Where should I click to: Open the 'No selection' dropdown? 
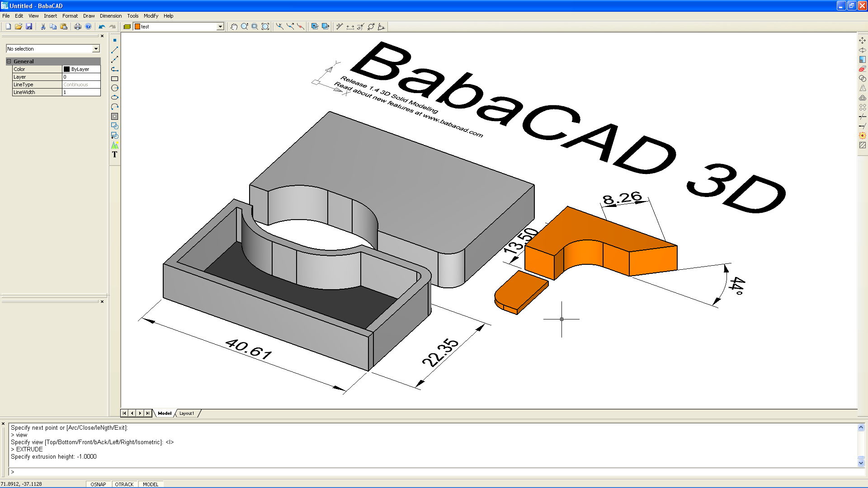[96, 49]
